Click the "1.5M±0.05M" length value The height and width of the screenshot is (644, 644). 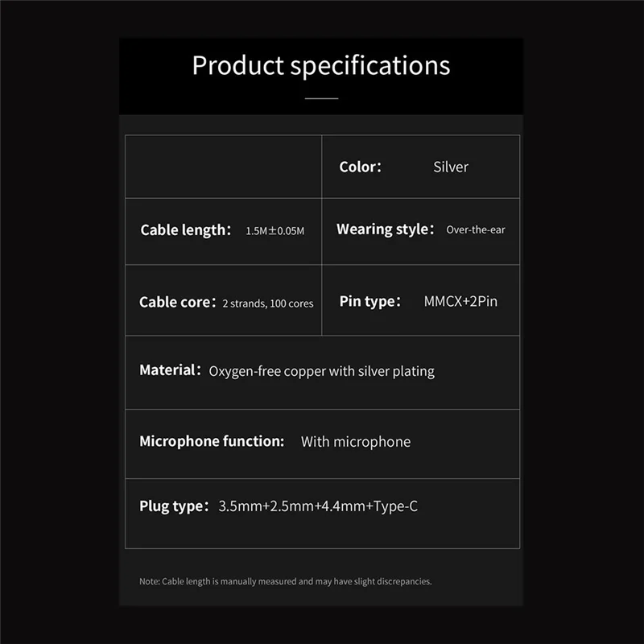(275, 231)
